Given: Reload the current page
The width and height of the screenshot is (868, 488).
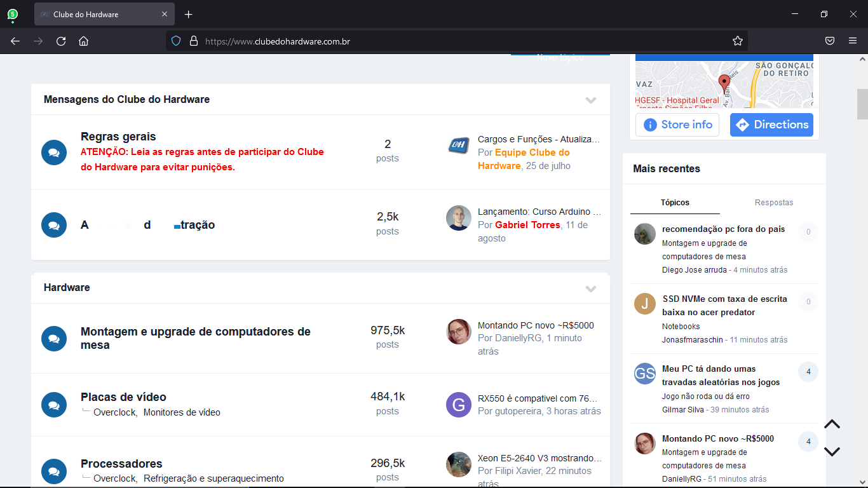Looking at the screenshot, I should point(61,41).
